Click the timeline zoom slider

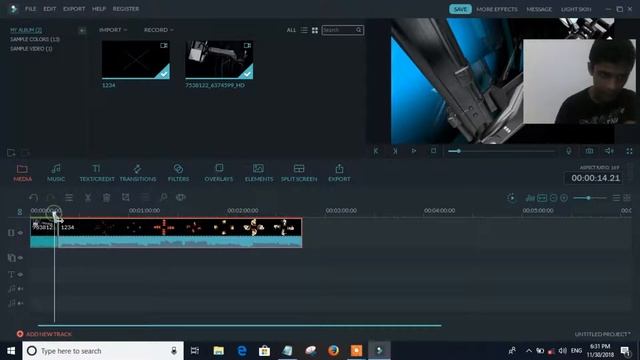[590, 198]
